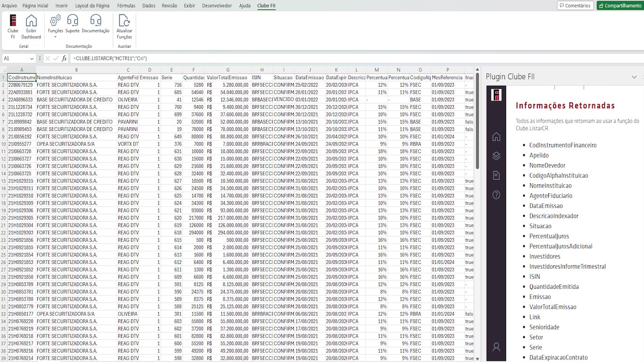Screen dimensions: 644x362
Task: Select column P header
Action: pos(447,70)
